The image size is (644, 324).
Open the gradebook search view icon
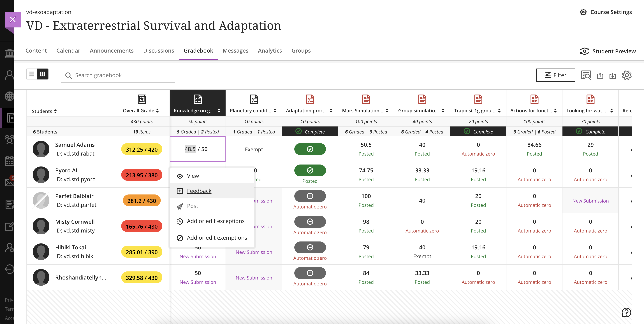click(586, 75)
